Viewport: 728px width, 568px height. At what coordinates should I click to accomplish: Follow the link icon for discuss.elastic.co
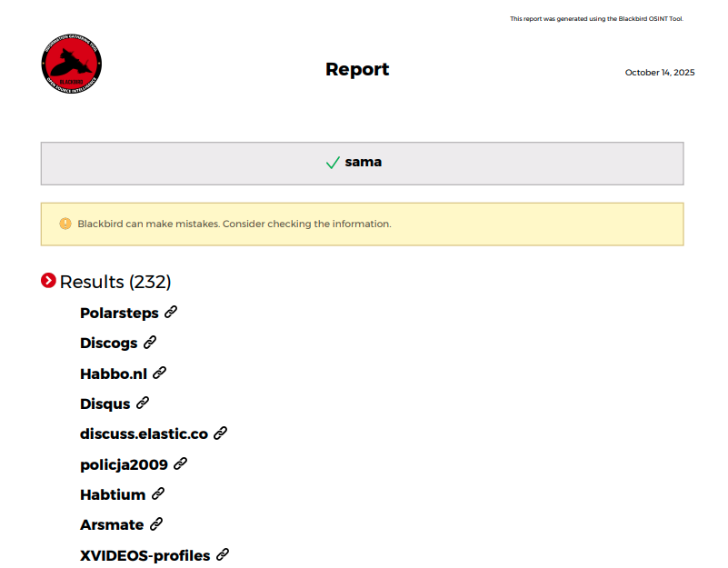pos(220,433)
